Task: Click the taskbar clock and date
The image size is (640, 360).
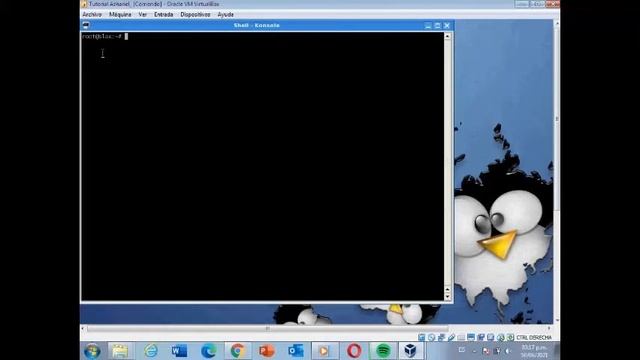Action: tap(534, 351)
